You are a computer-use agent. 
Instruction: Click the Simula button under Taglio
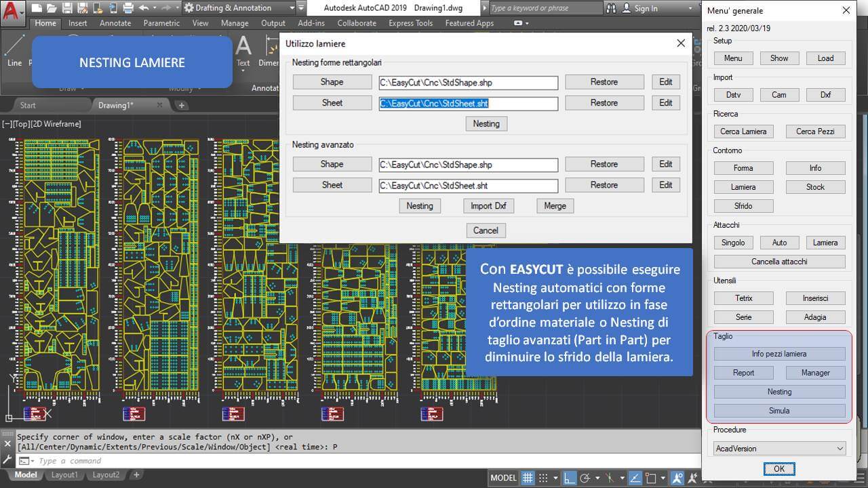(779, 411)
